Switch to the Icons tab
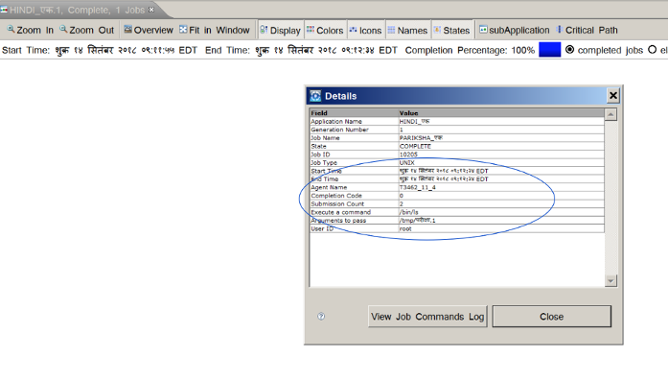This screenshot has height=380, width=668. pyautogui.click(x=366, y=30)
